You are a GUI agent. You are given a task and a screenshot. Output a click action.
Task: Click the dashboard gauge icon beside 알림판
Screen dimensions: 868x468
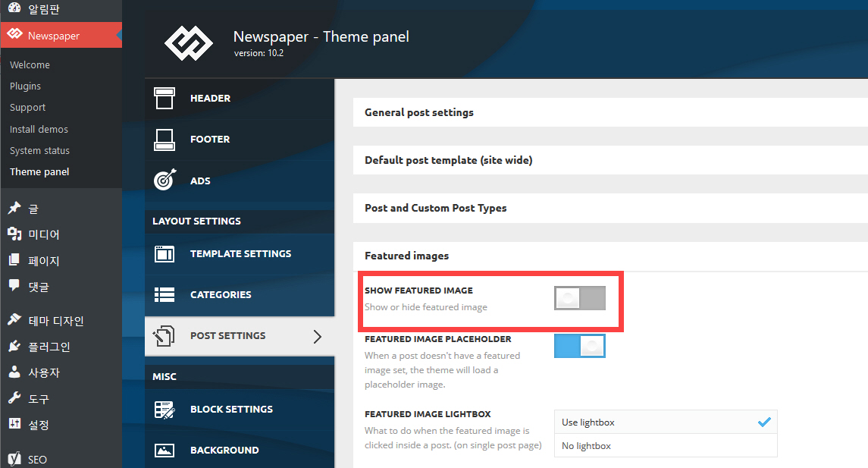(x=14, y=8)
